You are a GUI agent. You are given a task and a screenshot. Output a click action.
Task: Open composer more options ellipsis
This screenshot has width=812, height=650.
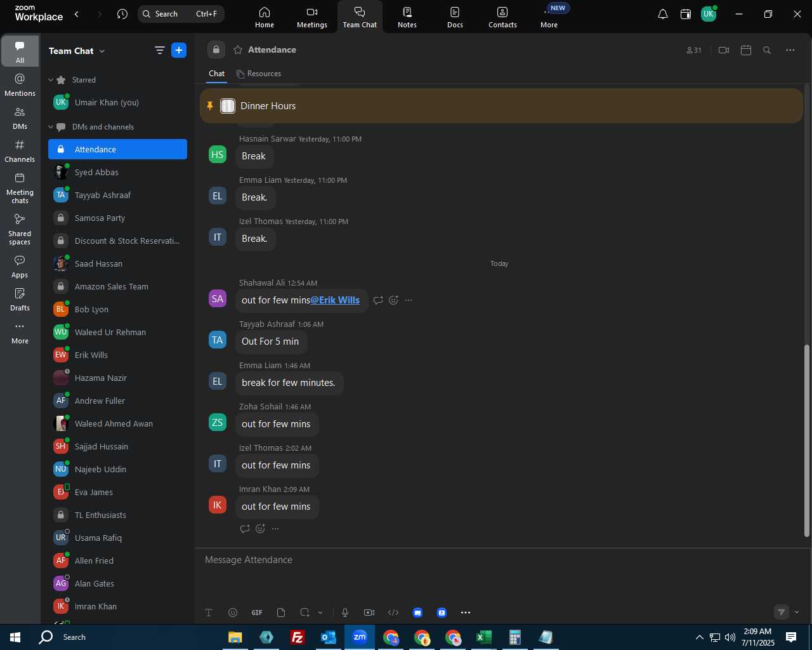(466, 613)
